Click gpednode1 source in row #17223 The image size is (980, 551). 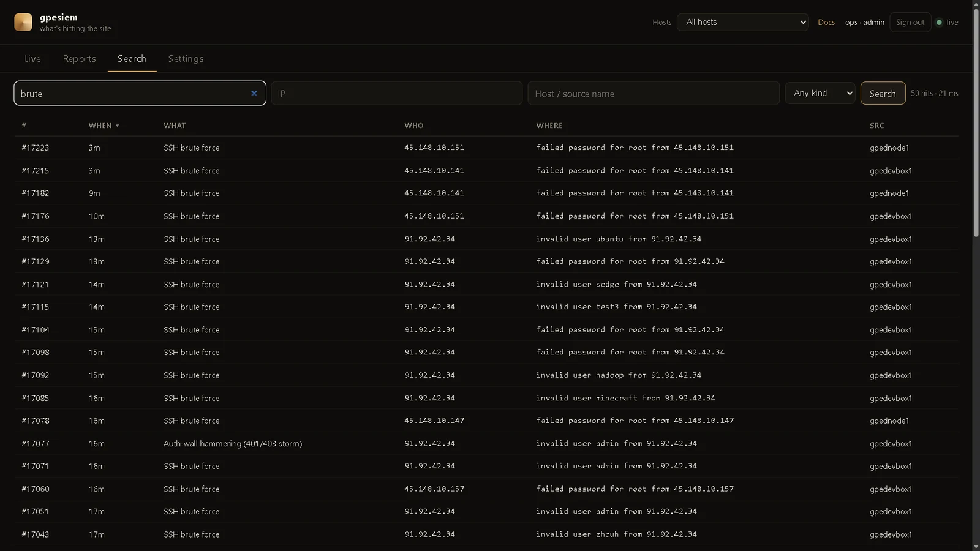(889, 148)
